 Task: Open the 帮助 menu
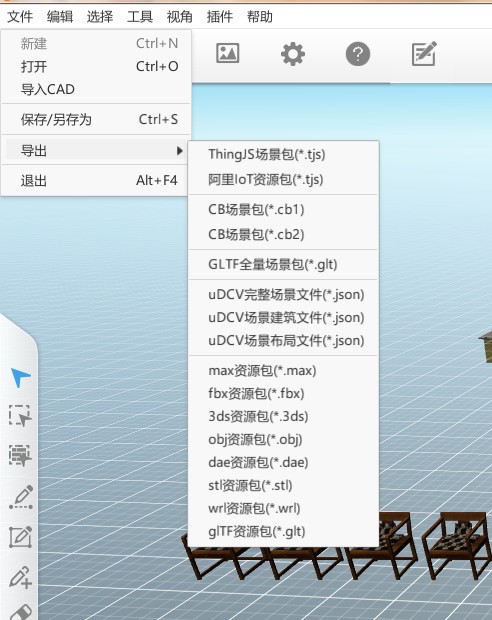259,17
